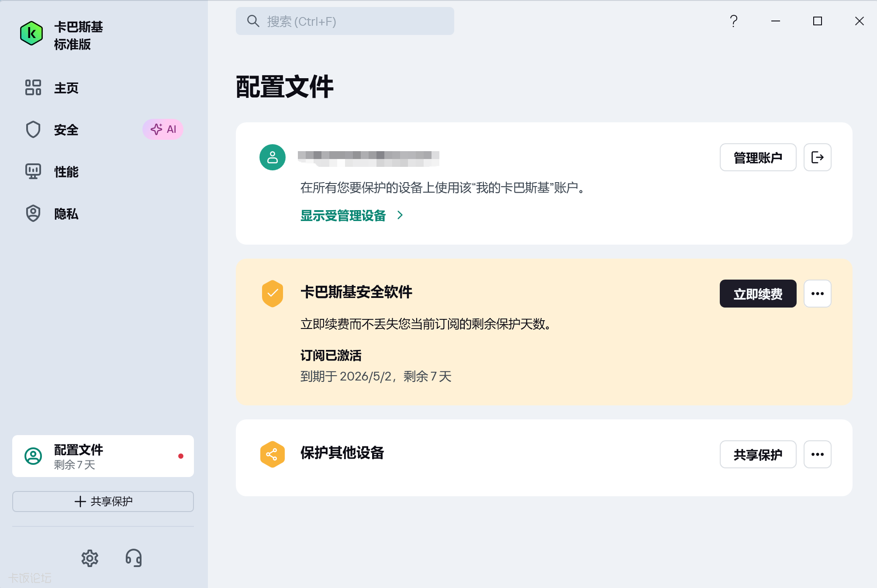The image size is (877, 588).
Task: Click the Kaspersky hexagon logo
Action: [31, 33]
